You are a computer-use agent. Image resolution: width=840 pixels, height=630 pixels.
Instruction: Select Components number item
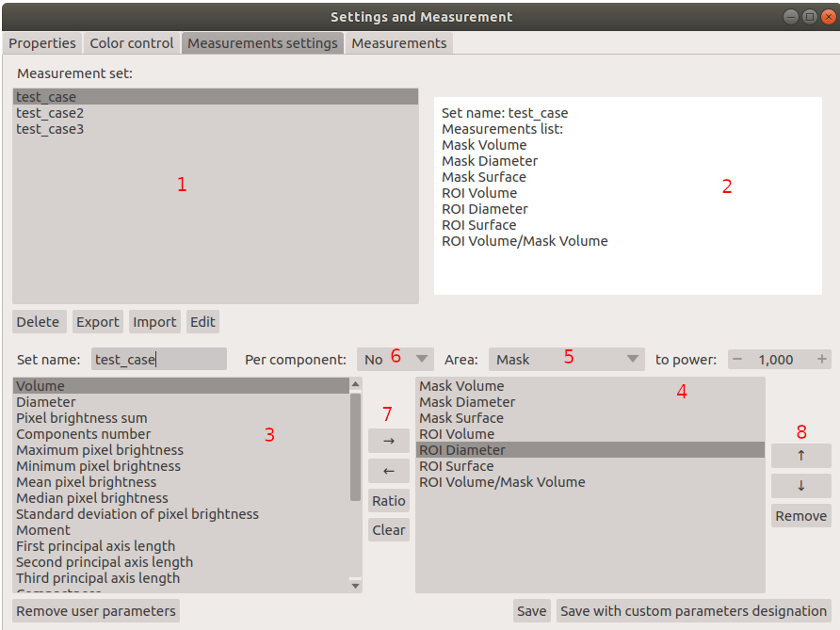(181, 434)
